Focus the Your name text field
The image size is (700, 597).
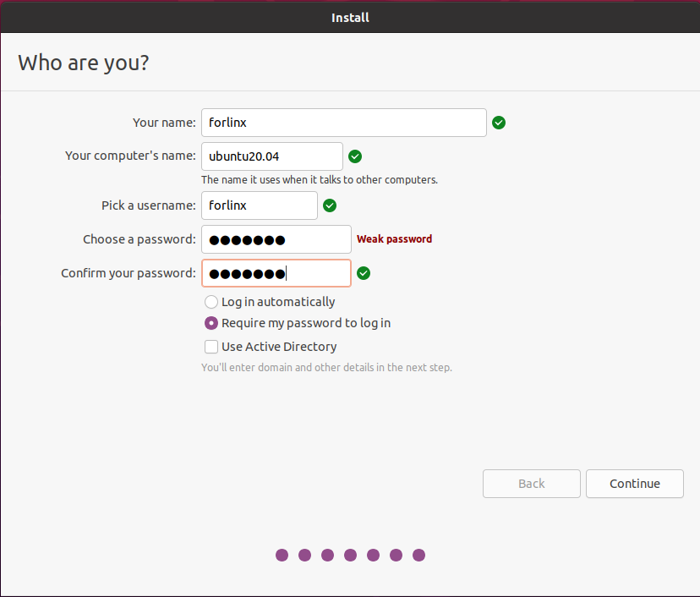pos(343,123)
